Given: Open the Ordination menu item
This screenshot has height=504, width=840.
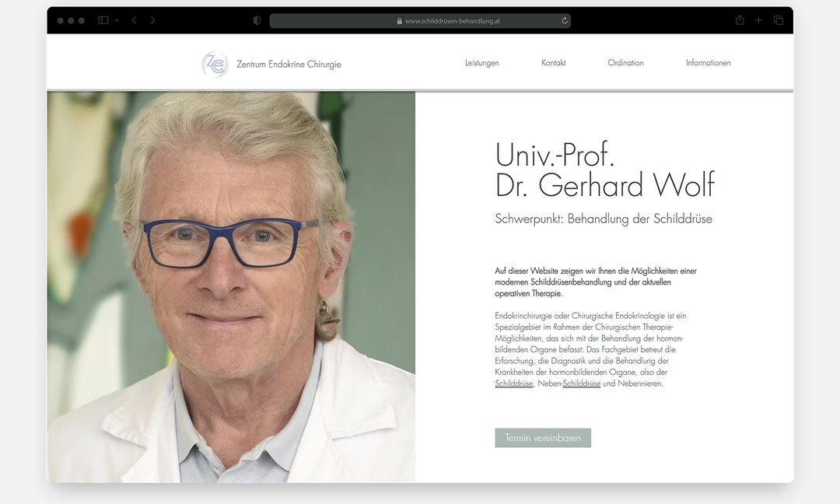Looking at the screenshot, I should 625,63.
